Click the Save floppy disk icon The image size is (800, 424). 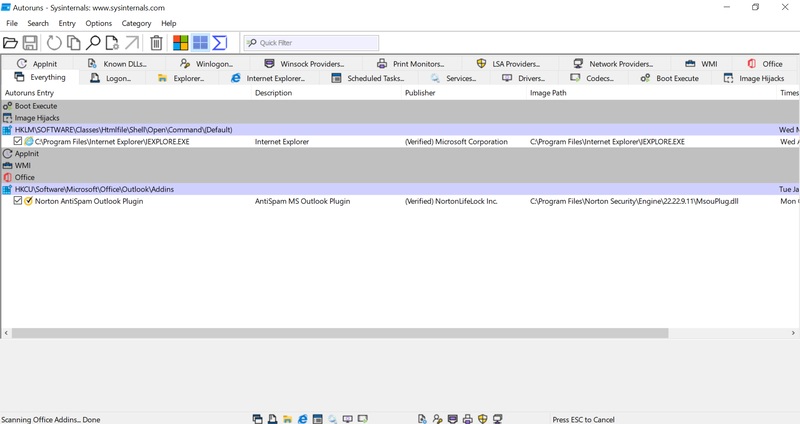click(30, 43)
